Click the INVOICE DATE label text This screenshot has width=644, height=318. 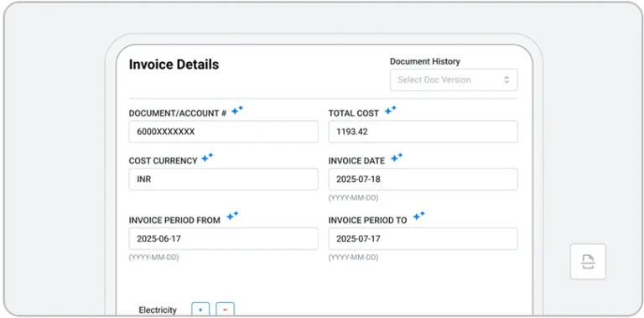[356, 161]
